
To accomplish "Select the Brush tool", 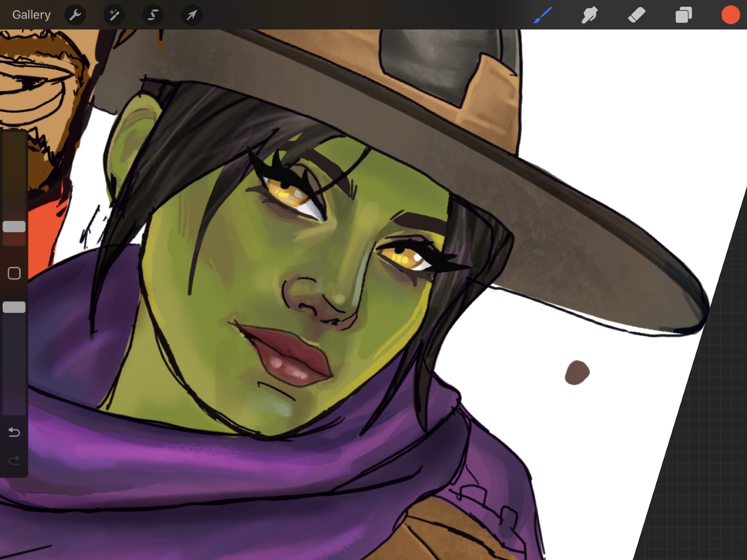I will [x=543, y=15].
